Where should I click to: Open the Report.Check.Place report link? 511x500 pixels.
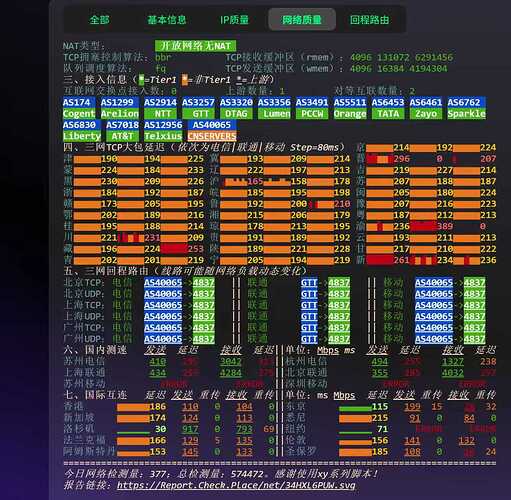[236, 485]
